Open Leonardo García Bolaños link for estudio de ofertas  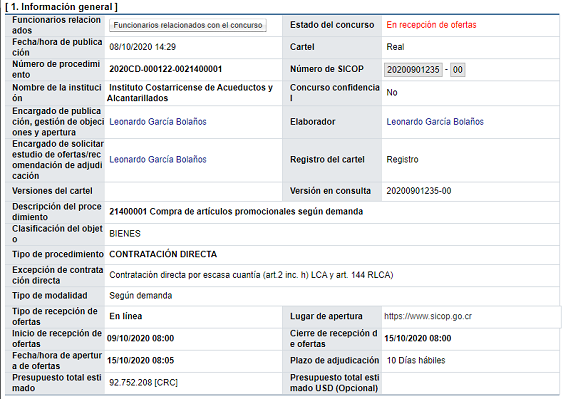pyautogui.click(x=158, y=159)
